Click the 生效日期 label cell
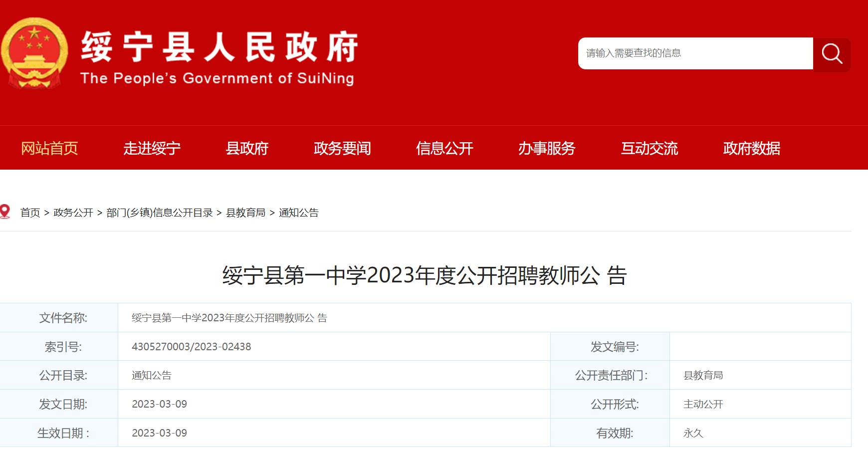The image size is (868, 451). coord(59,433)
